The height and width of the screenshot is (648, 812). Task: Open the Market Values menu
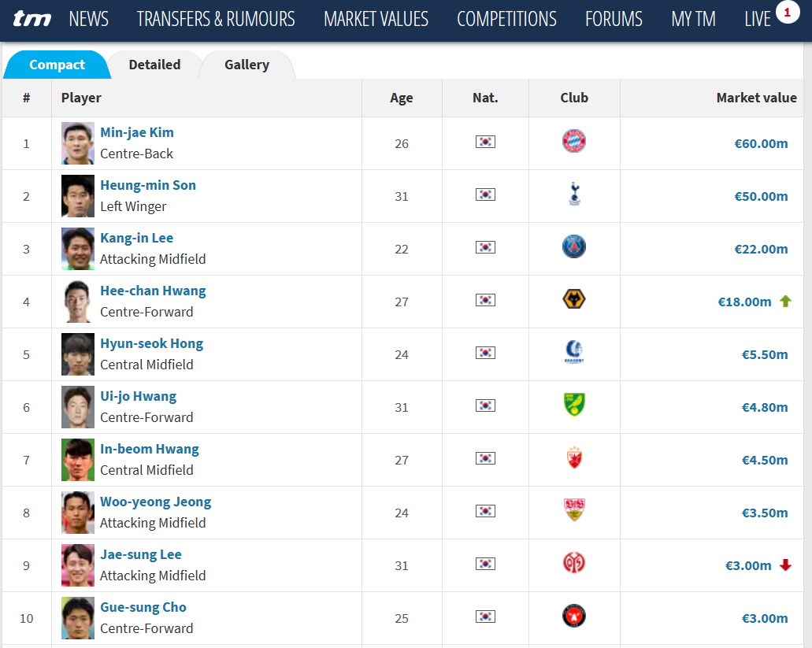[376, 19]
